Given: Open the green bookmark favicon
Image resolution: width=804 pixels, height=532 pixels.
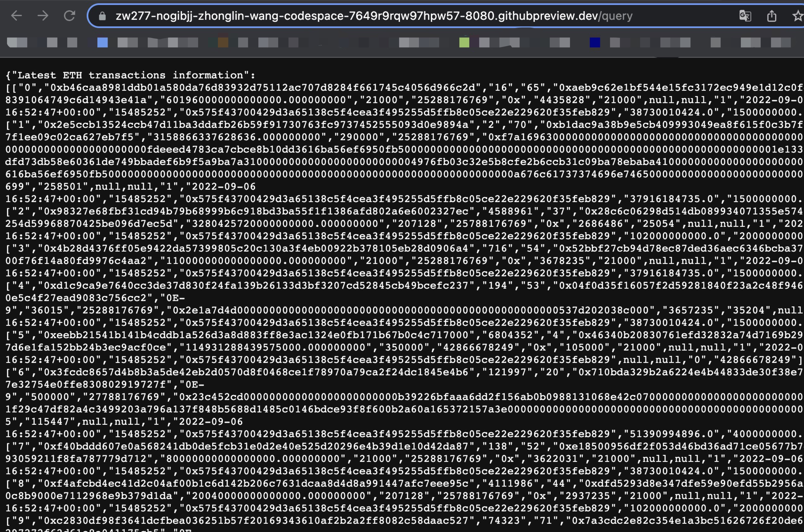Looking at the screenshot, I should point(464,42).
